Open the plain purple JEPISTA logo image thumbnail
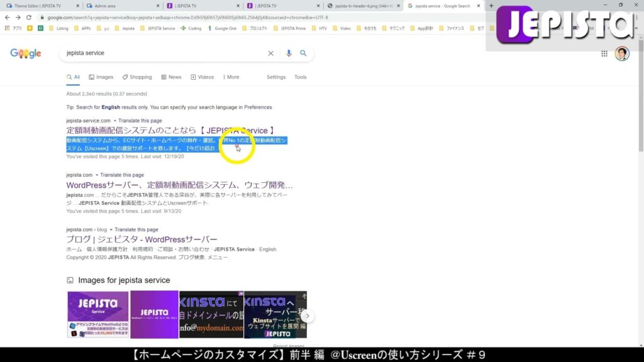Viewport: 644px width, 362px height. tap(154, 314)
